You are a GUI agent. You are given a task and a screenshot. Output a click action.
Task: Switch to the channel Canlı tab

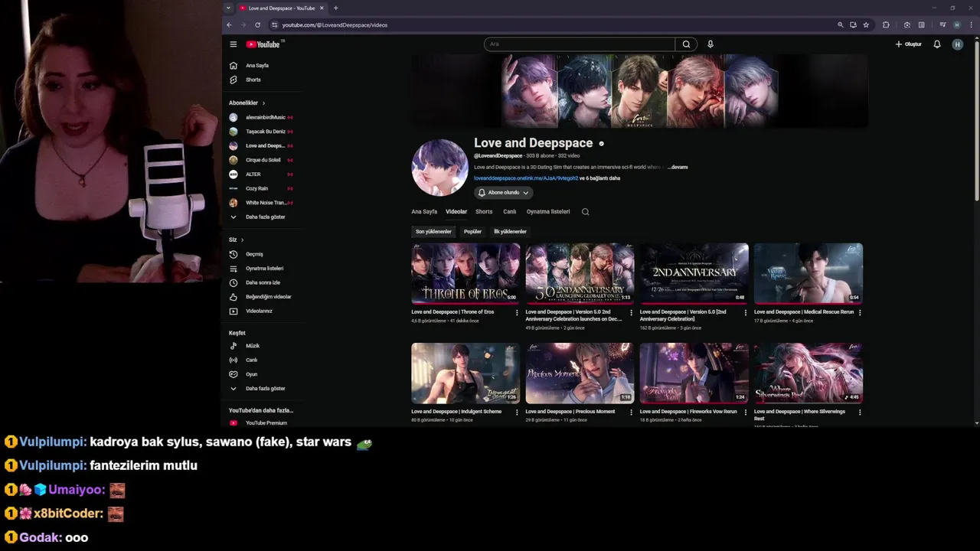[510, 212]
